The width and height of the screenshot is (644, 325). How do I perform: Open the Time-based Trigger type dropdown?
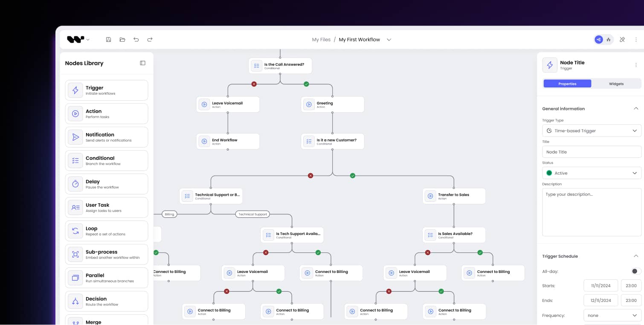pyautogui.click(x=592, y=131)
